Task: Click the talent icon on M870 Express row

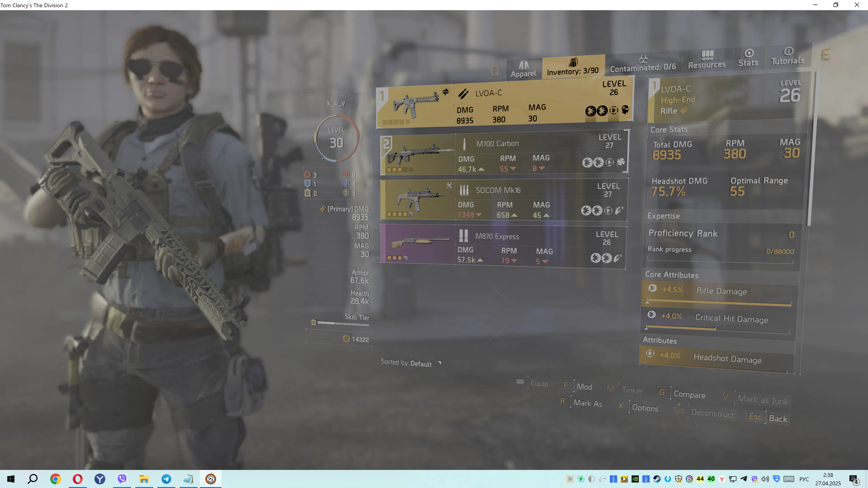Action: 617,258
